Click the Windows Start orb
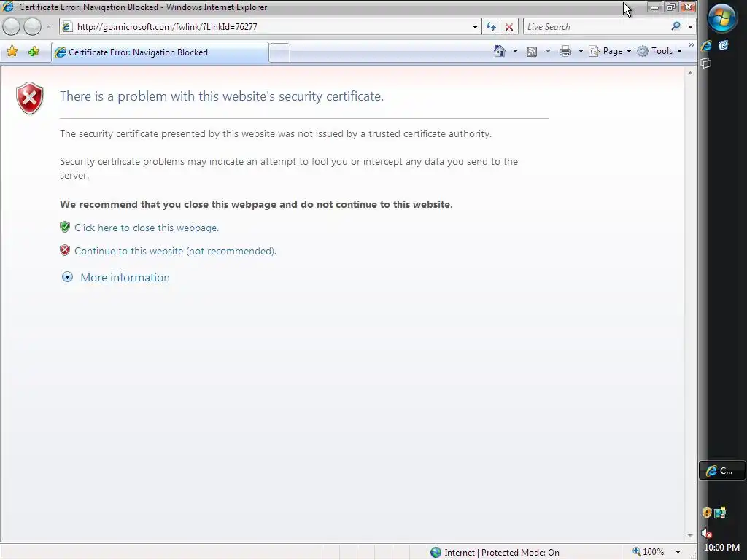The image size is (747, 560). (722, 18)
